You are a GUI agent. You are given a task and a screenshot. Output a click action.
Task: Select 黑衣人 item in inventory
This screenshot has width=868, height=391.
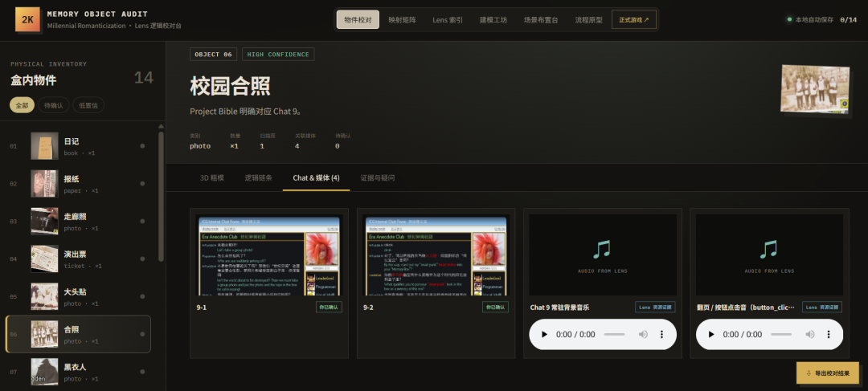click(78, 372)
